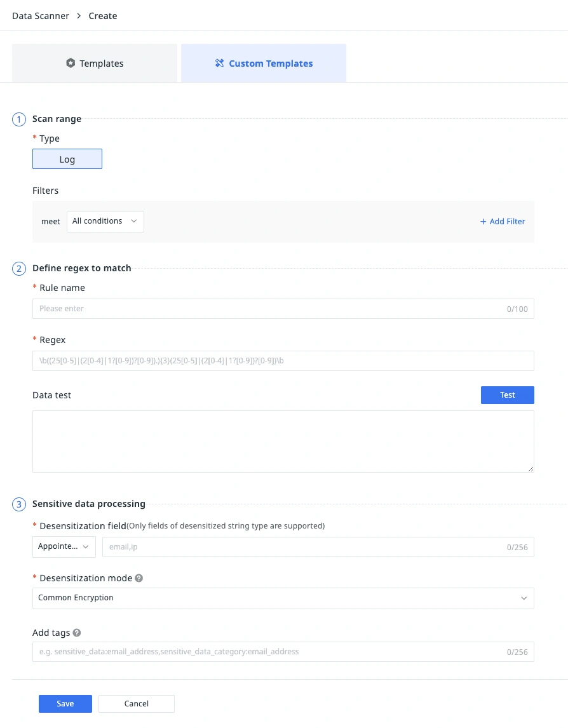The image size is (568, 728).
Task: Expand the Appointed field dropdown
Action: 64,546
